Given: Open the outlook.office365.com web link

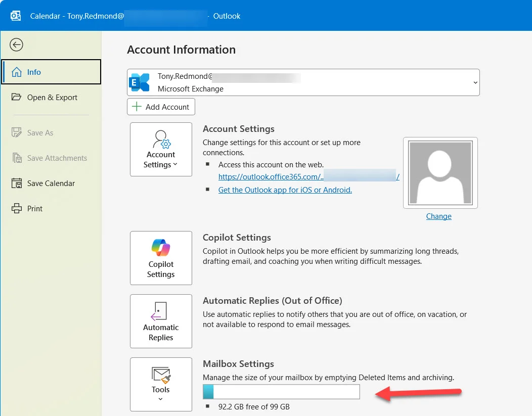Looking at the screenshot, I should [308, 176].
